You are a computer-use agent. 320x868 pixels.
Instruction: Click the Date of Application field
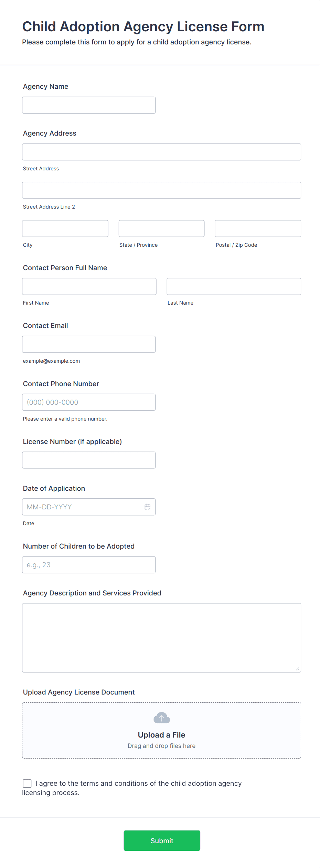tap(83, 507)
